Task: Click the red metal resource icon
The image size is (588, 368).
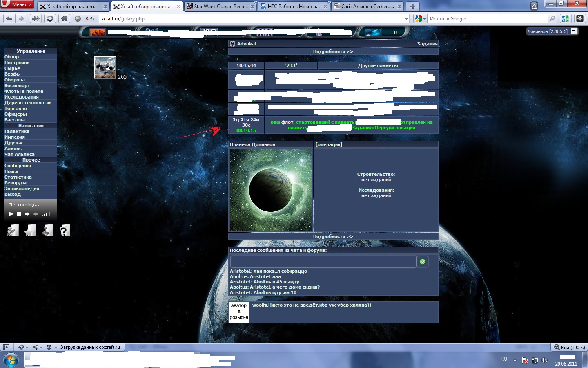Action: [98, 32]
